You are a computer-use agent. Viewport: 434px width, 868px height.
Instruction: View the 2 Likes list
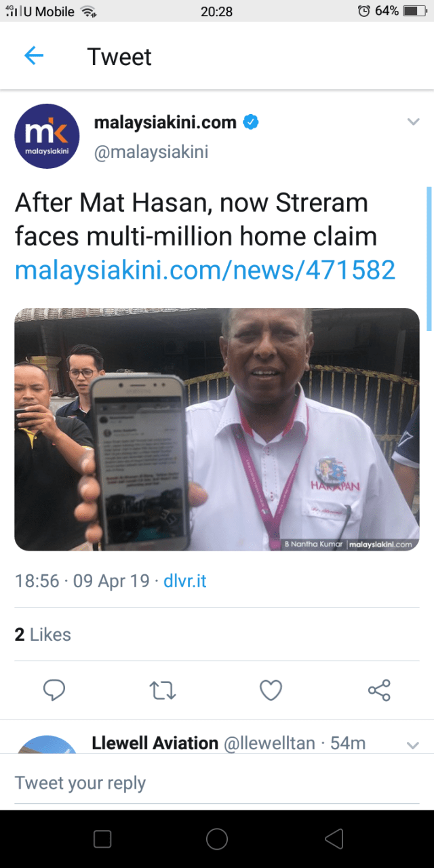tap(43, 635)
